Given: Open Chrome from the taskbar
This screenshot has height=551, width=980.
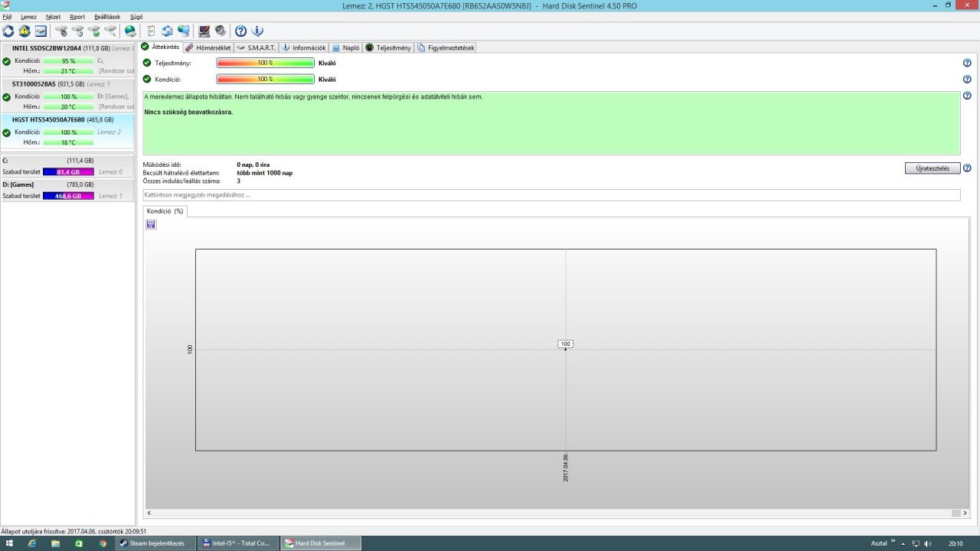Looking at the screenshot, I should 103,543.
